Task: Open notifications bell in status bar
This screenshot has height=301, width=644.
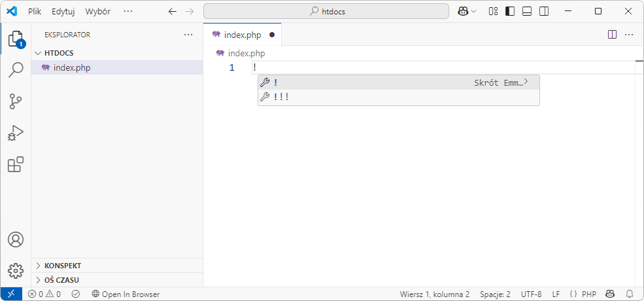Action: pos(630,294)
